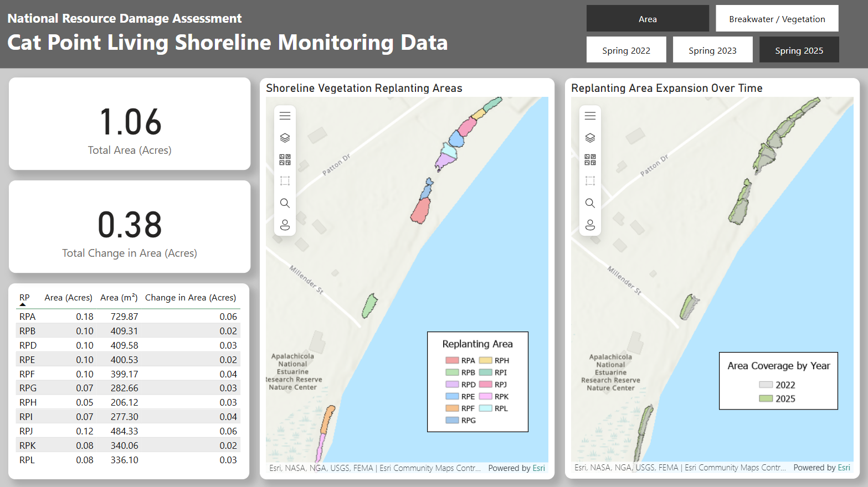Open the search icon on Replanting Area Expansion map
This screenshot has height=487, width=868.
tap(590, 203)
